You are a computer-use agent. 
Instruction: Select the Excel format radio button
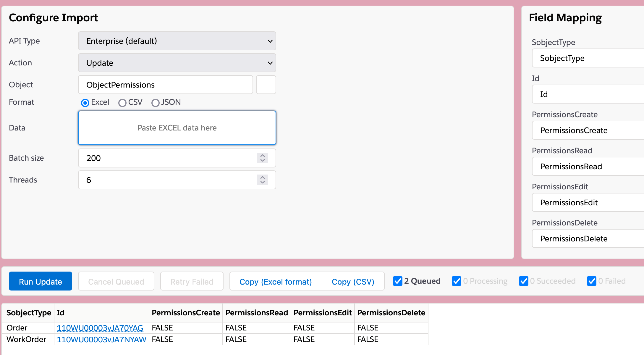coord(85,103)
